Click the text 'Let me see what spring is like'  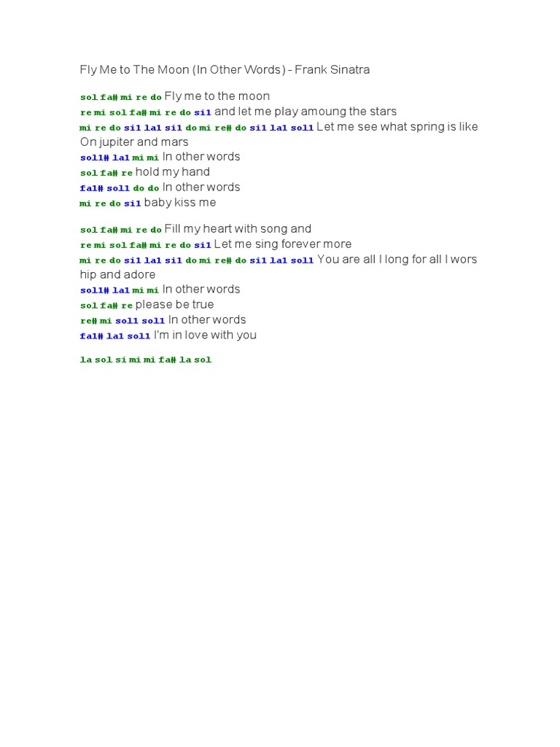[x=397, y=127]
